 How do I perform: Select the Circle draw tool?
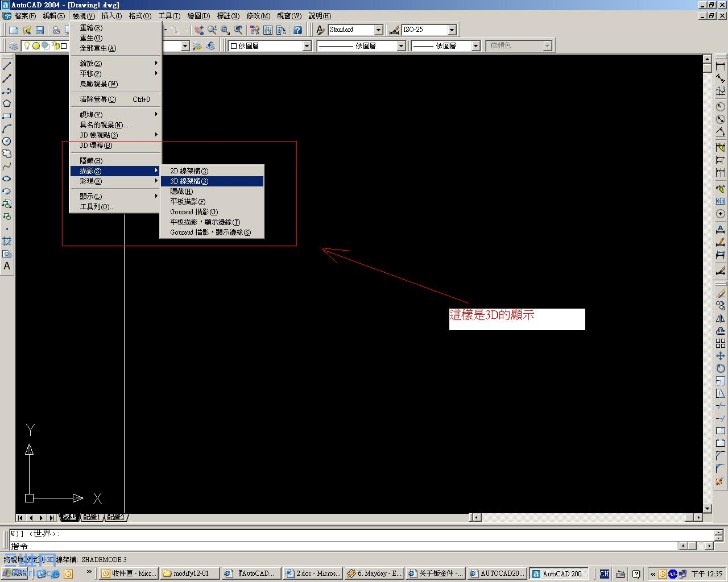7,141
